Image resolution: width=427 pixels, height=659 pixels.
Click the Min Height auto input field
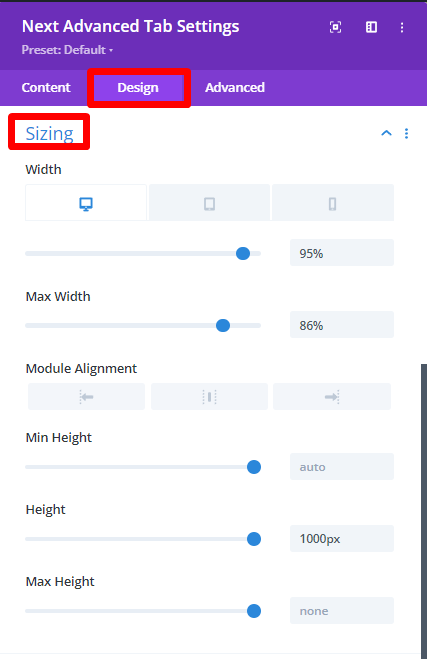pyautogui.click(x=342, y=467)
